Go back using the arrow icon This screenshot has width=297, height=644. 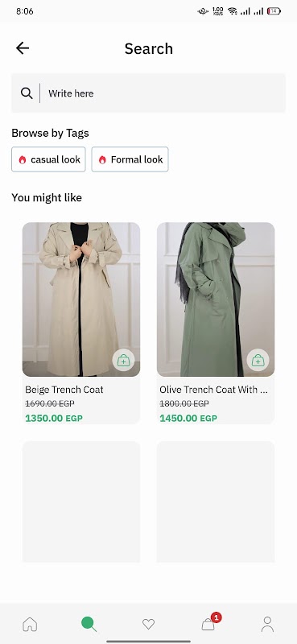point(23,48)
